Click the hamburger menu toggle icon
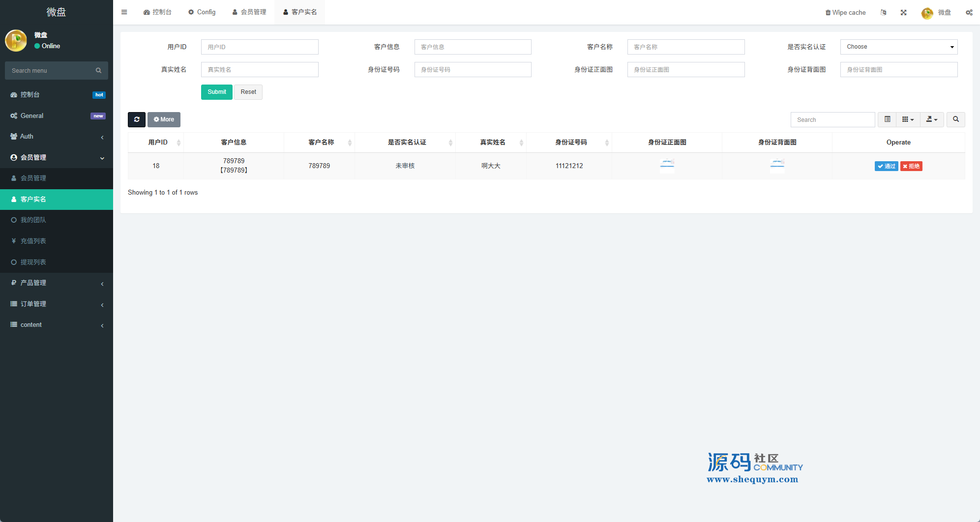The image size is (980, 522). (x=124, y=12)
